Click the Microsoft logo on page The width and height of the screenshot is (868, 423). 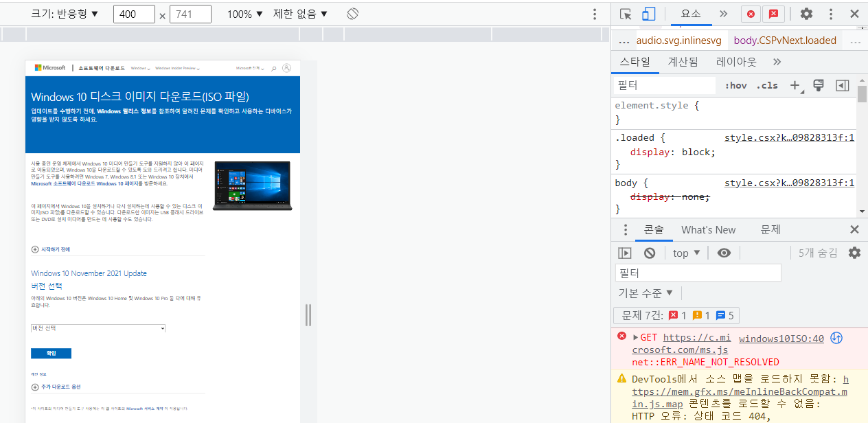coord(49,68)
